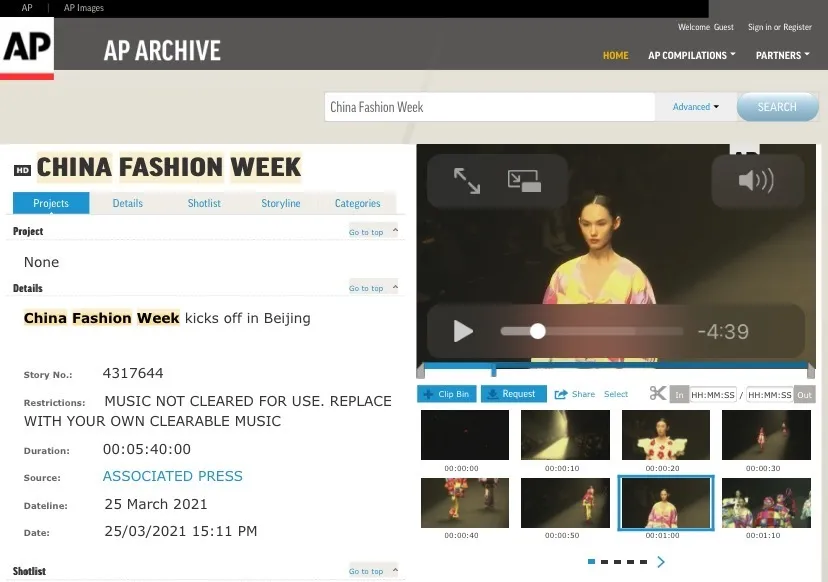Click Go to top in Details section

click(x=365, y=288)
